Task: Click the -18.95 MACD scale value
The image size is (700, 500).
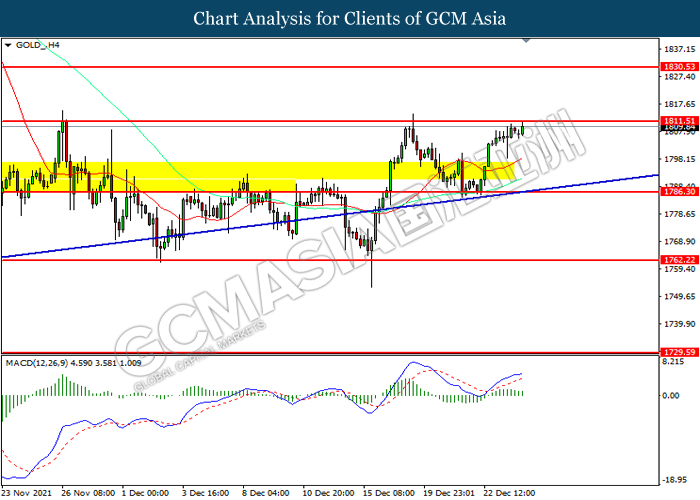Action: [x=674, y=480]
